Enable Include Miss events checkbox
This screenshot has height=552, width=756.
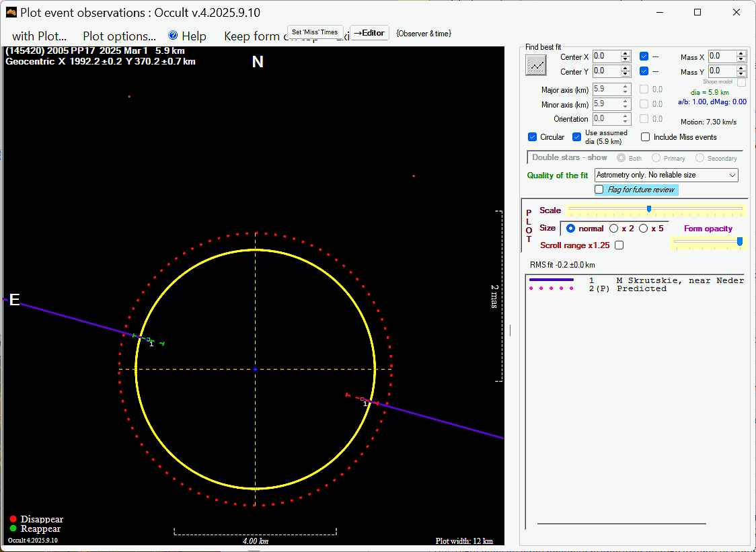(x=646, y=137)
